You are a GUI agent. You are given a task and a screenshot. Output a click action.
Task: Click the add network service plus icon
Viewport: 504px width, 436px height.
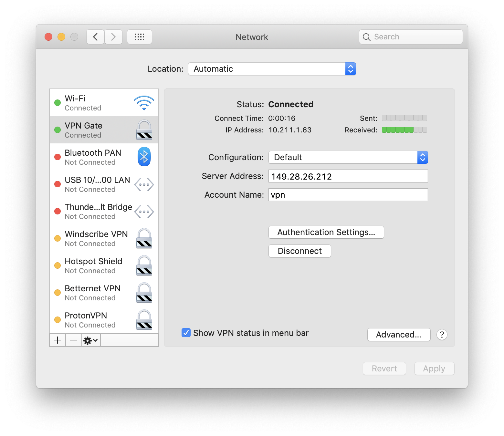(58, 340)
